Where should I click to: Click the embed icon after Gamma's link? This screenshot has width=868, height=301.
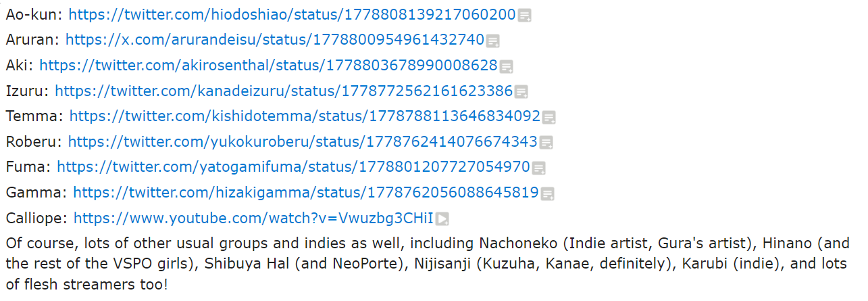pyautogui.click(x=547, y=194)
